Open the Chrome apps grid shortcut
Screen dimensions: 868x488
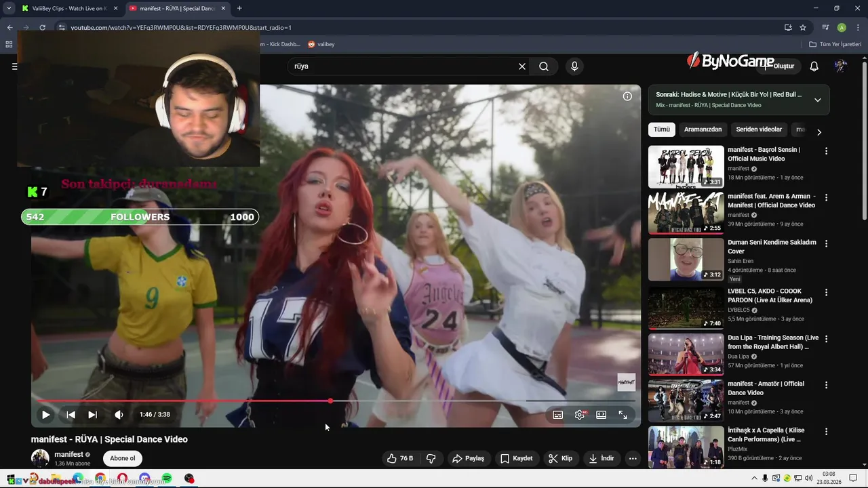(9, 44)
